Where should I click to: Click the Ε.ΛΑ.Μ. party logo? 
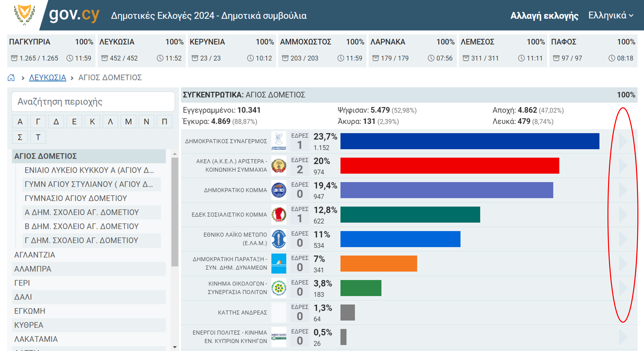click(x=279, y=239)
